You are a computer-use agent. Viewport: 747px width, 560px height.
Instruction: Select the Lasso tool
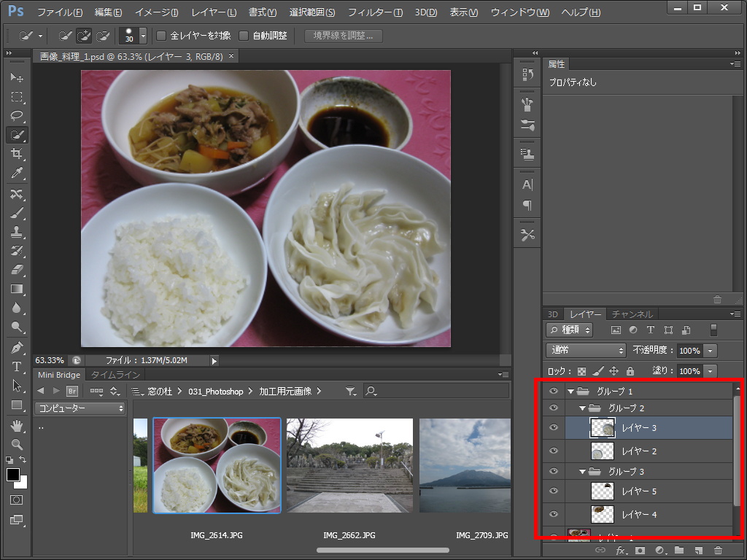(17, 116)
